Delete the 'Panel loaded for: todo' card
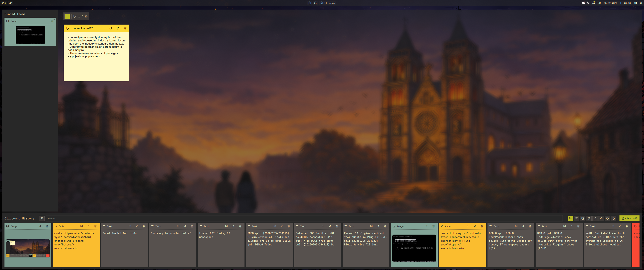The image size is (644, 270). point(144,226)
